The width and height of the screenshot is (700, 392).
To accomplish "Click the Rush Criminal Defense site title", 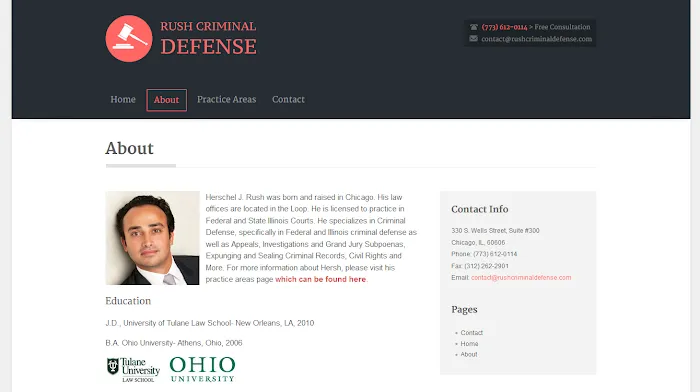I will [x=208, y=38].
